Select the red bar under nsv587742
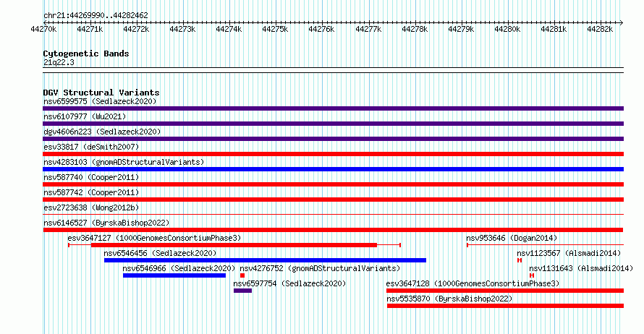 coord(333,200)
